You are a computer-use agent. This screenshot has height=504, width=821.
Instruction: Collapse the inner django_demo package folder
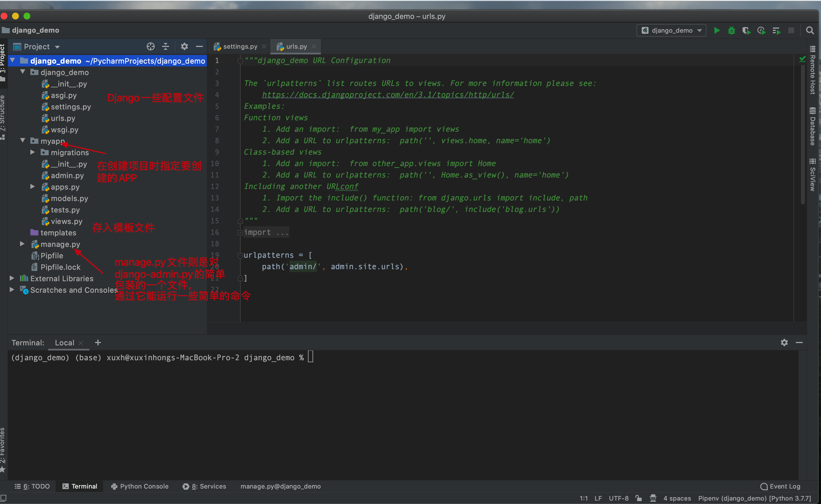pyautogui.click(x=23, y=72)
